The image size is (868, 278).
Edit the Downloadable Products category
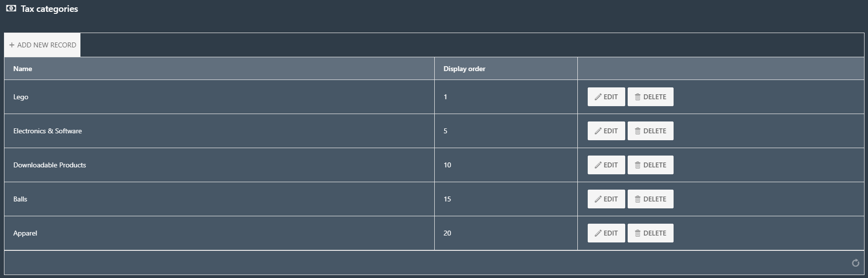pos(606,165)
